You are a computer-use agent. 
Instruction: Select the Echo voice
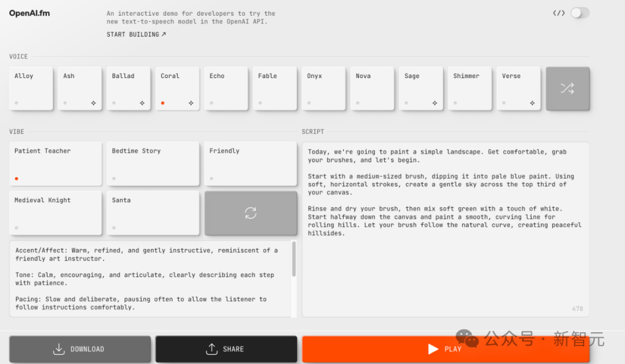(226, 89)
